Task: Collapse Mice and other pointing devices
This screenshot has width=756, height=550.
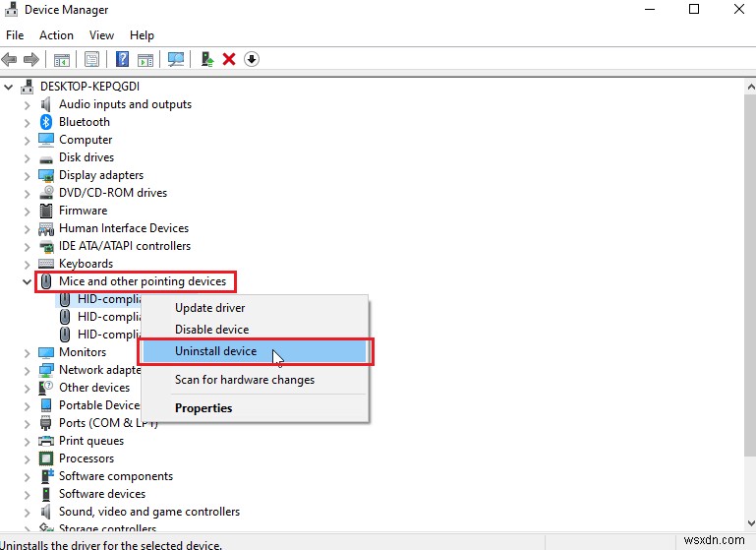Action: tap(27, 281)
